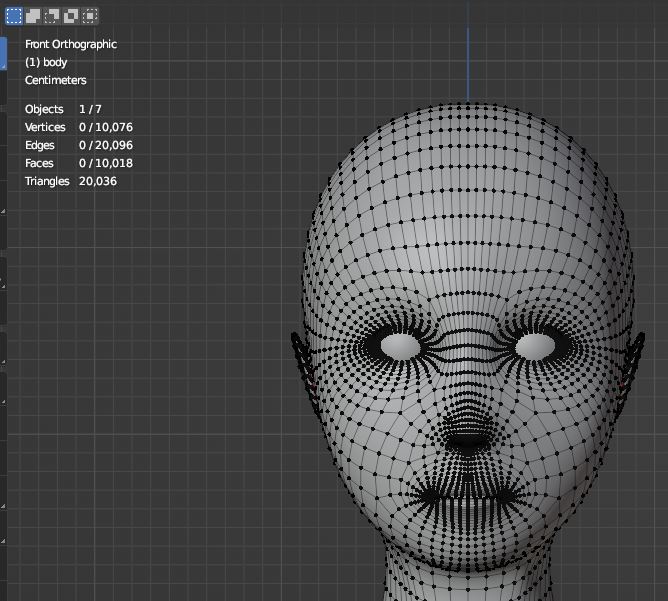668x601 pixels.
Task: Select the Set New Selection mode icon
Action: [x=13, y=15]
